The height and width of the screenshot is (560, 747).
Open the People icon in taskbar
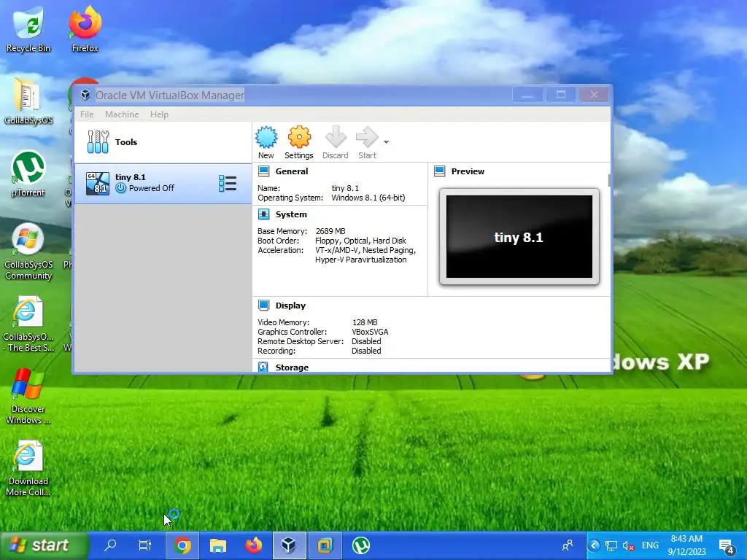(x=568, y=545)
